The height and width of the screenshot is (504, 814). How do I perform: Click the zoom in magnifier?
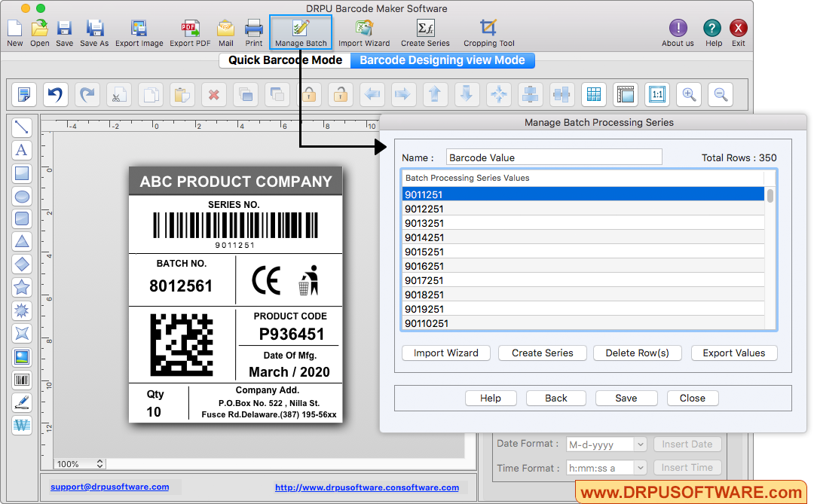click(689, 94)
